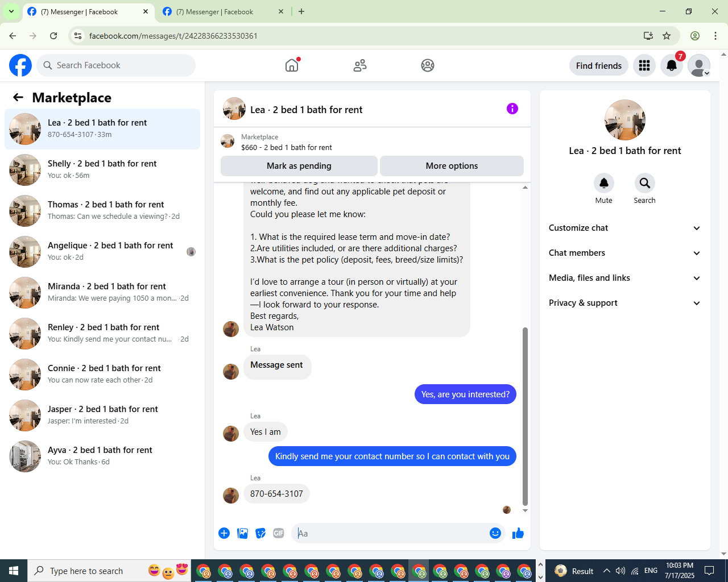Expand the Privacy & support section
This screenshot has width=728, height=582.
[x=624, y=303]
